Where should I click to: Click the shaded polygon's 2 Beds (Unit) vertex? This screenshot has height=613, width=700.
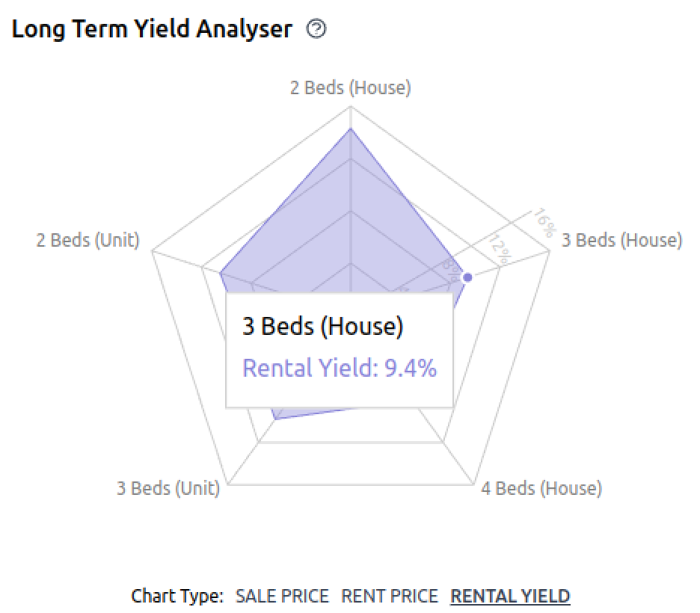click(x=220, y=273)
